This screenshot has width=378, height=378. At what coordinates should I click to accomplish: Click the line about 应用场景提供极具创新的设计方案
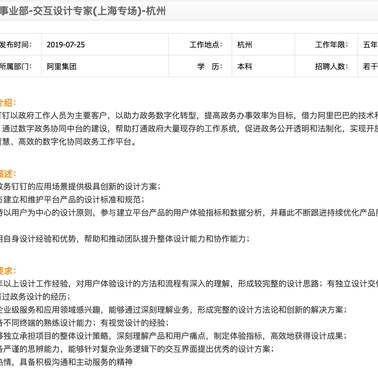pos(80,186)
